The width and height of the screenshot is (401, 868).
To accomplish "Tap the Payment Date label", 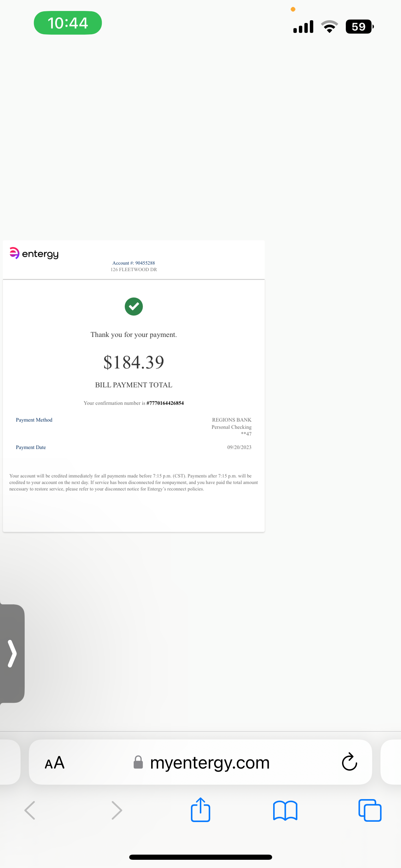I will (x=31, y=447).
